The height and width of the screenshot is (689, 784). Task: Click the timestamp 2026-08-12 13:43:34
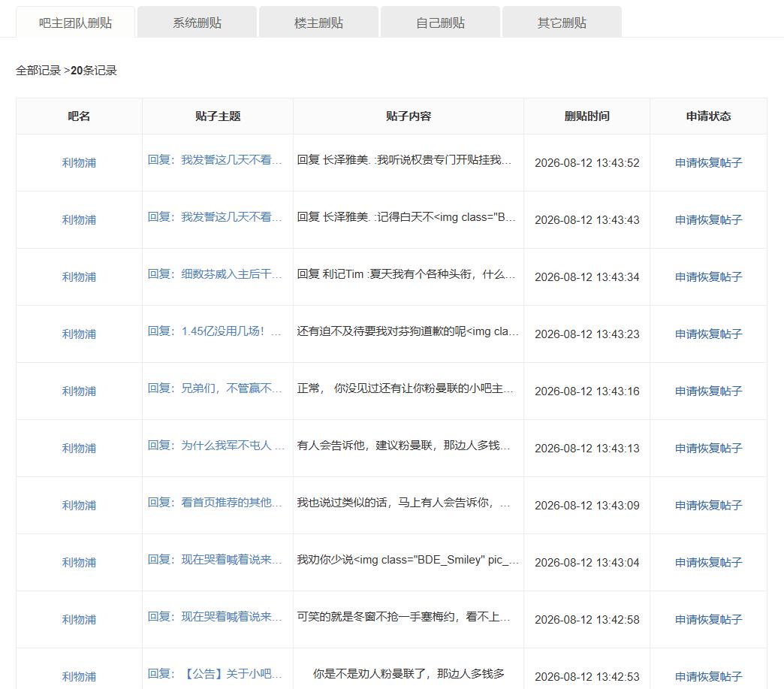pos(587,277)
